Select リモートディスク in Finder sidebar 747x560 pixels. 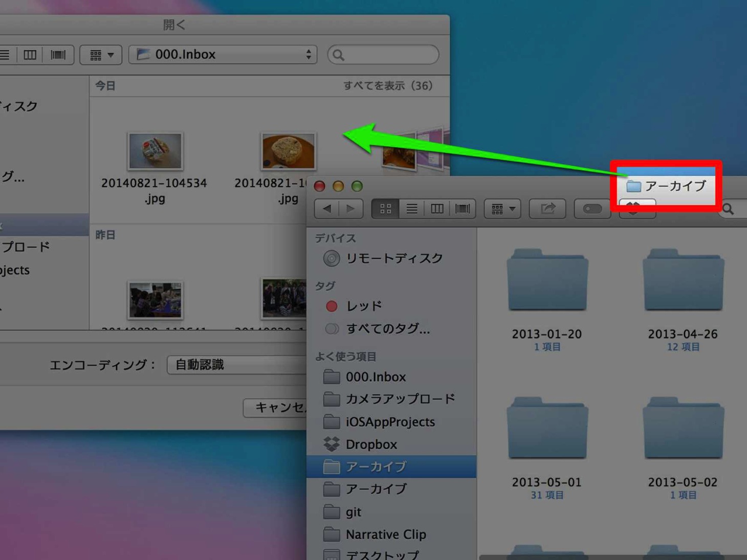coord(391,258)
